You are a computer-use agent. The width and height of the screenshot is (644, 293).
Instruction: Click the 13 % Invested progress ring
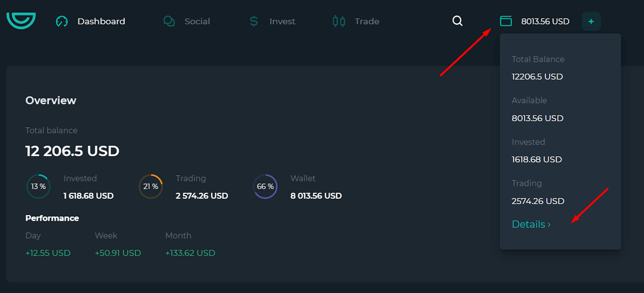click(x=39, y=187)
